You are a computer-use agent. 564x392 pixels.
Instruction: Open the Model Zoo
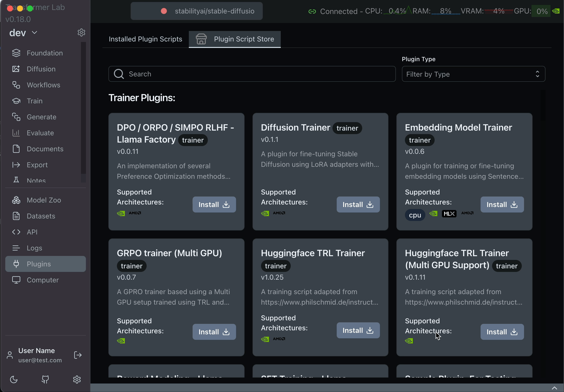[44, 200]
